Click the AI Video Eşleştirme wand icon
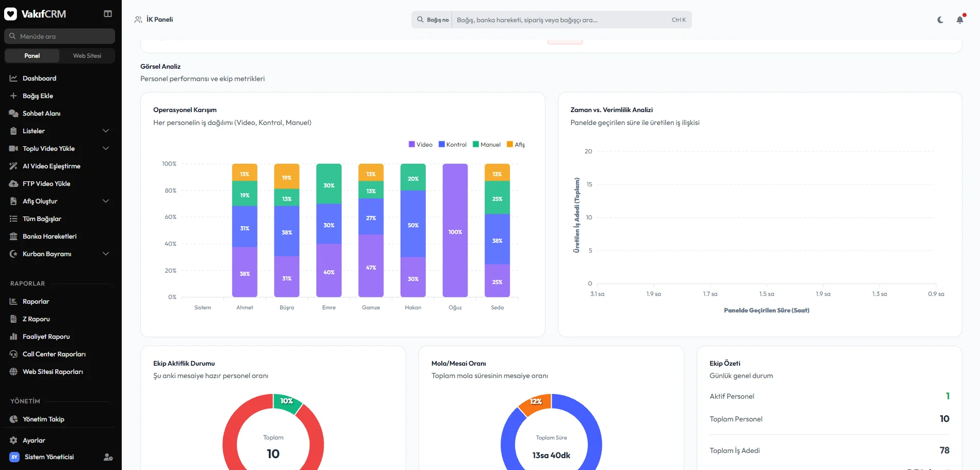 coord(13,166)
